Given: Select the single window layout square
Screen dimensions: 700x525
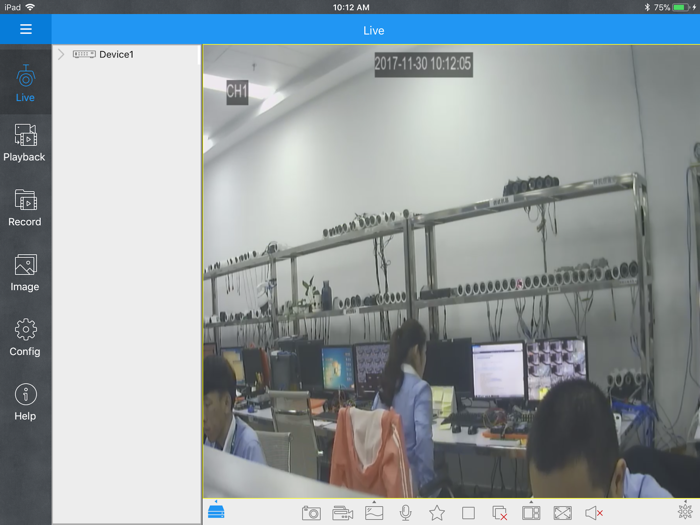Looking at the screenshot, I should (468, 513).
